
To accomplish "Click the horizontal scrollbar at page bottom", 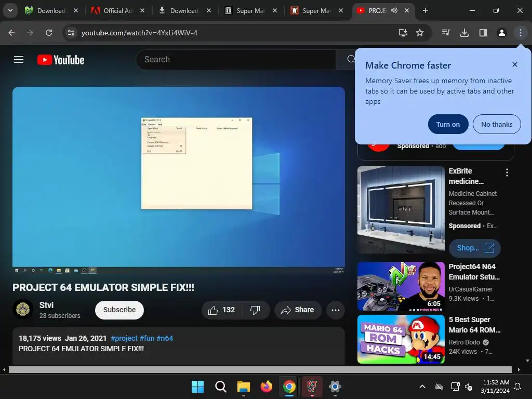I will coord(260,369).
